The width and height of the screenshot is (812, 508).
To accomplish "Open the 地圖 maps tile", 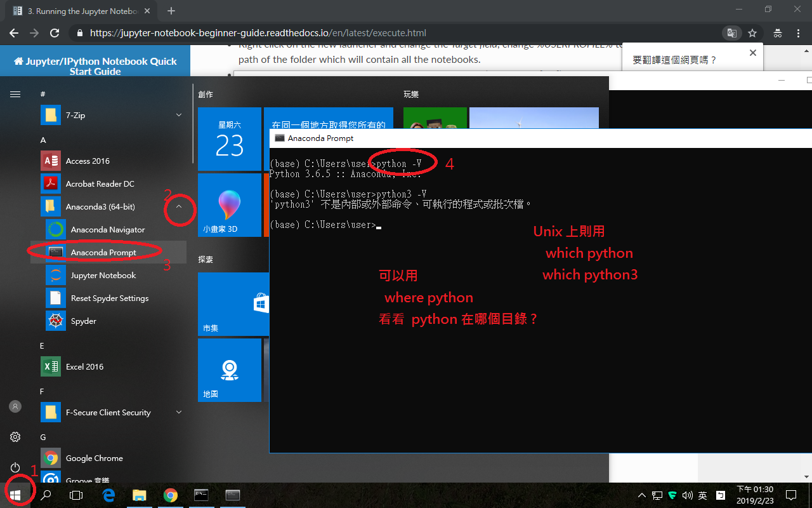I will 230,370.
